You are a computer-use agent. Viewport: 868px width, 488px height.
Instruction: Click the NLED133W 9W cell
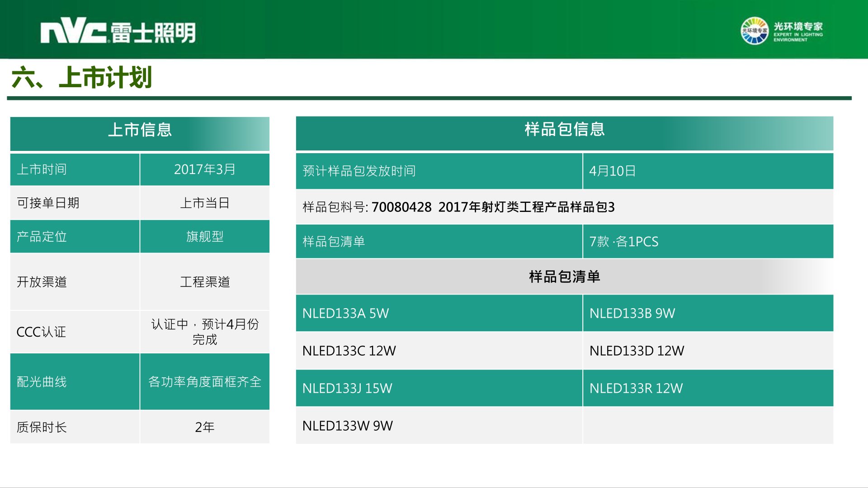(x=347, y=426)
